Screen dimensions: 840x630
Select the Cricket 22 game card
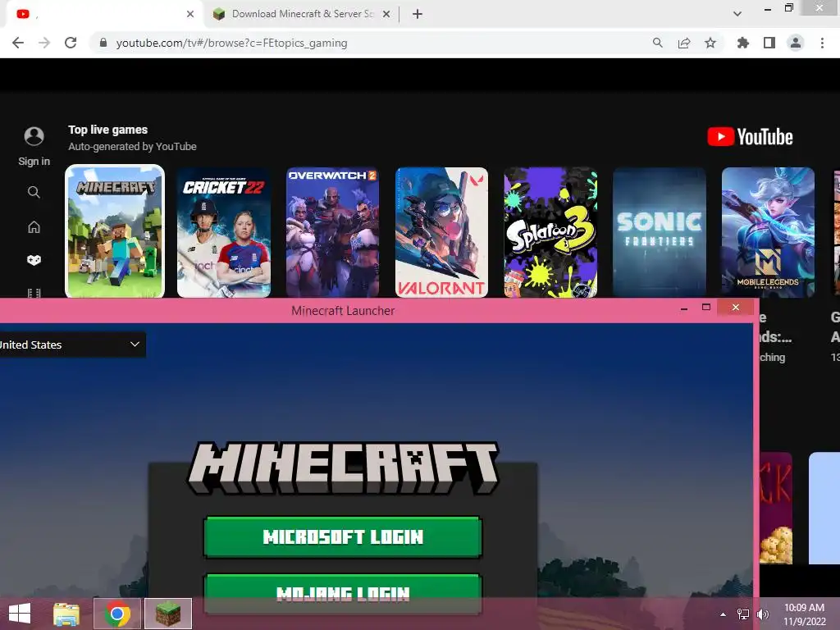pos(224,232)
